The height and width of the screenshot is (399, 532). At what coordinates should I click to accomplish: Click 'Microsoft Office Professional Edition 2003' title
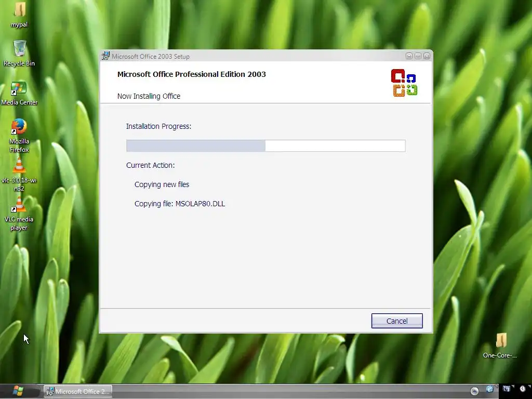tap(191, 74)
